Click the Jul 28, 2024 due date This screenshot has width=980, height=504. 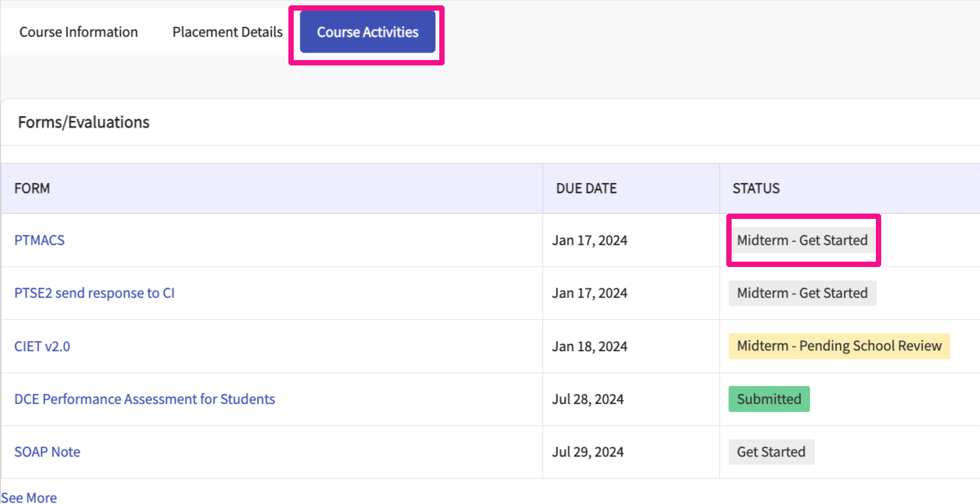click(x=587, y=399)
